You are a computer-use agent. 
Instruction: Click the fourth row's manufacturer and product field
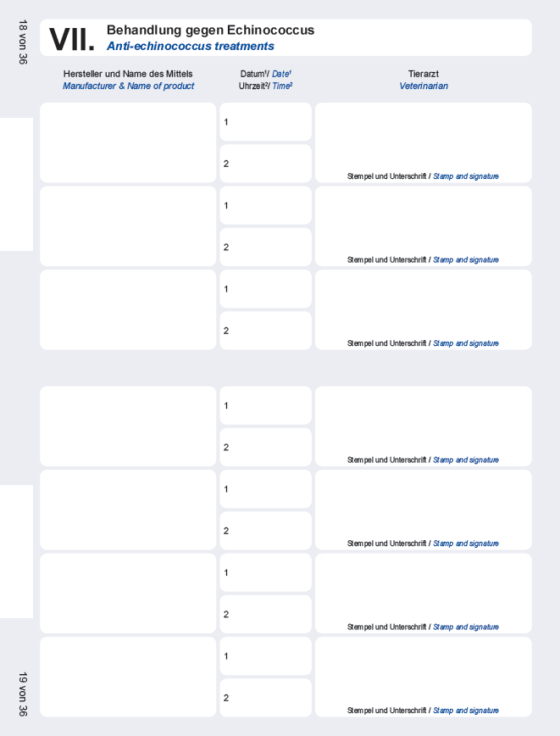coord(128,426)
